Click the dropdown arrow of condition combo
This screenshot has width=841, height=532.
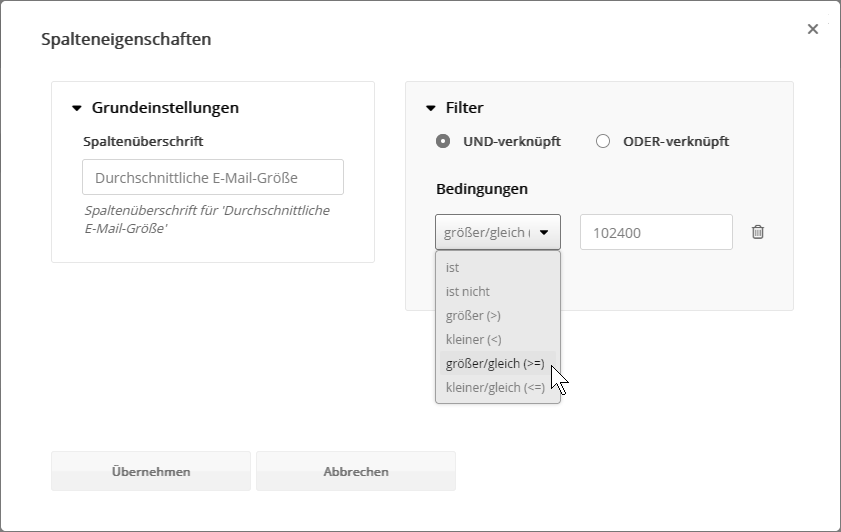coord(544,232)
